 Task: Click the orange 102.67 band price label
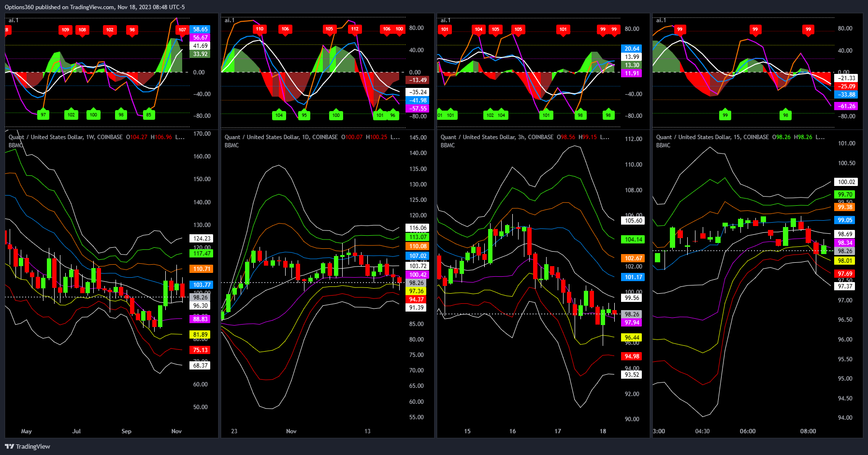point(633,258)
